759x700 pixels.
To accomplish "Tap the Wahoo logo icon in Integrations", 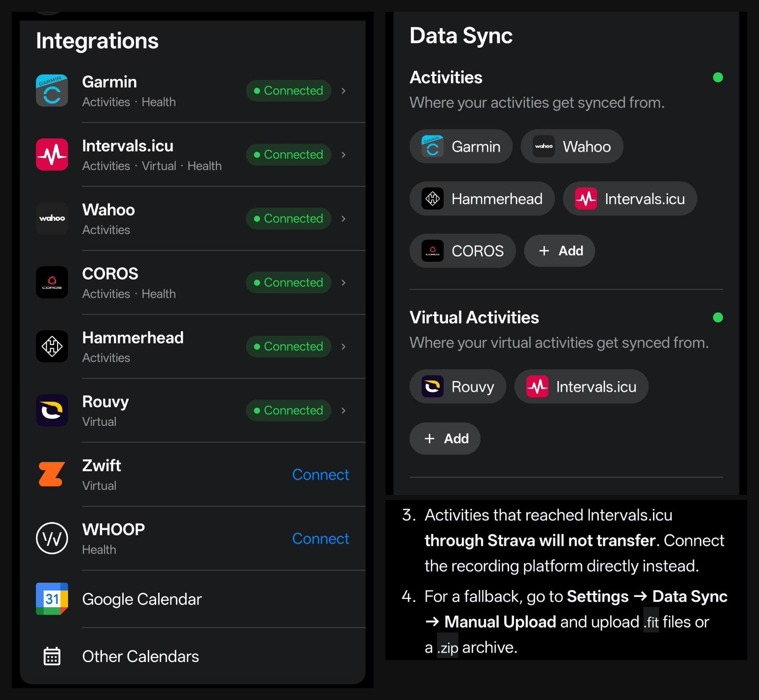I will [52, 218].
